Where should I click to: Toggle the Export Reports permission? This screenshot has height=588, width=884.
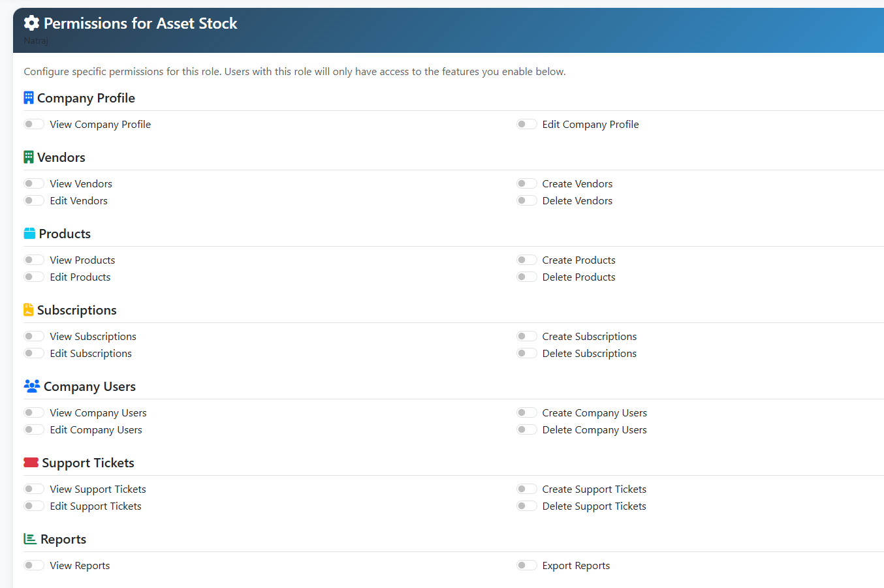527,565
